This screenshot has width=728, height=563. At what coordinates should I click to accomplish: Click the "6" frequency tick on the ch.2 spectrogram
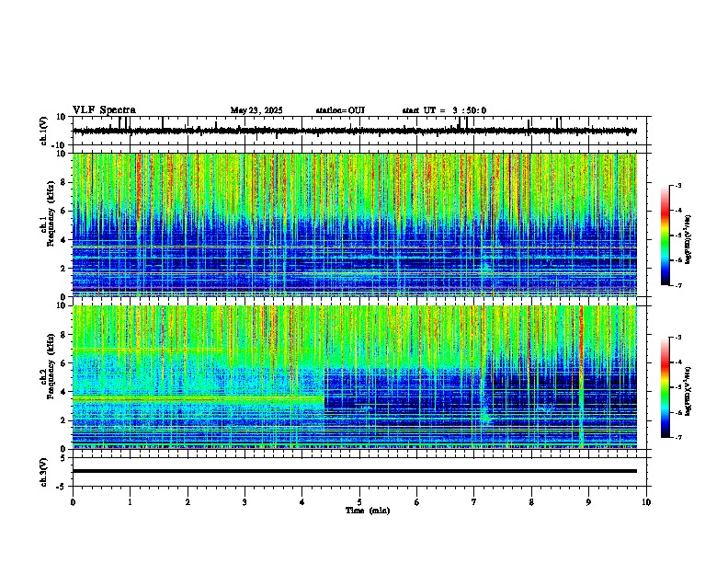pos(63,363)
